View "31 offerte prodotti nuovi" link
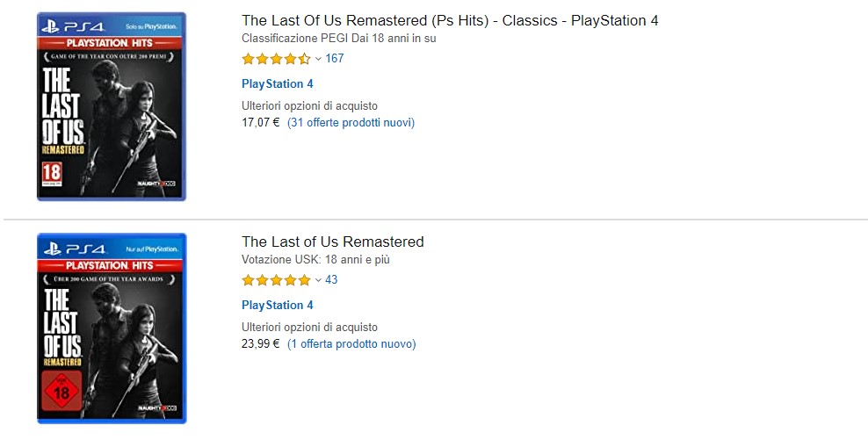 (351, 123)
